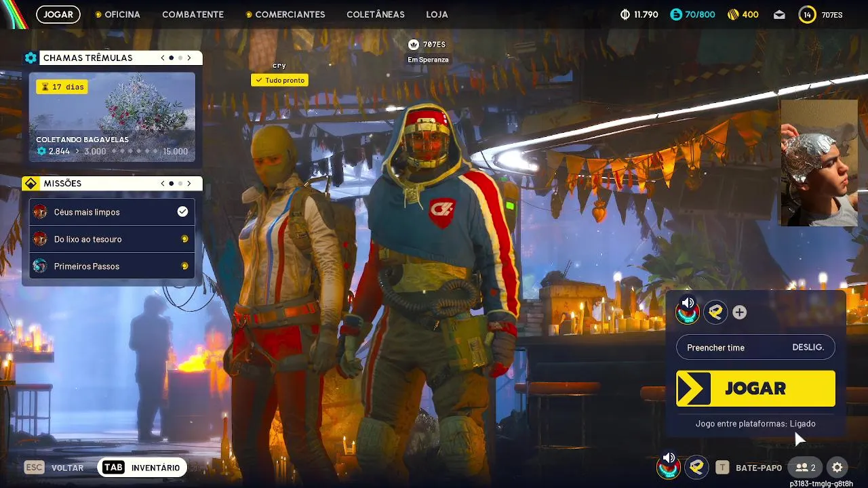The width and height of the screenshot is (868, 488).
Task: Open INVENTÁRIO with the TAB button
Action: click(x=142, y=468)
